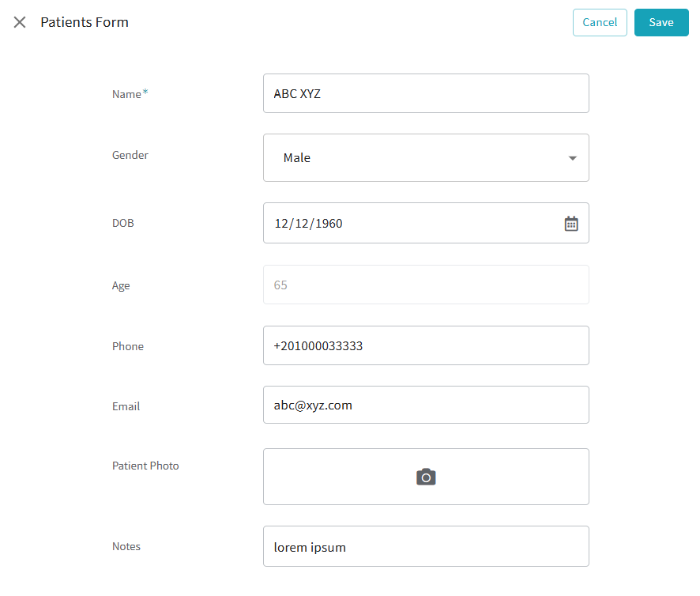Image resolution: width=700 pixels, height=596 pixels.
Task: Click the Patients Form title
Action: (x=85, y=22)
